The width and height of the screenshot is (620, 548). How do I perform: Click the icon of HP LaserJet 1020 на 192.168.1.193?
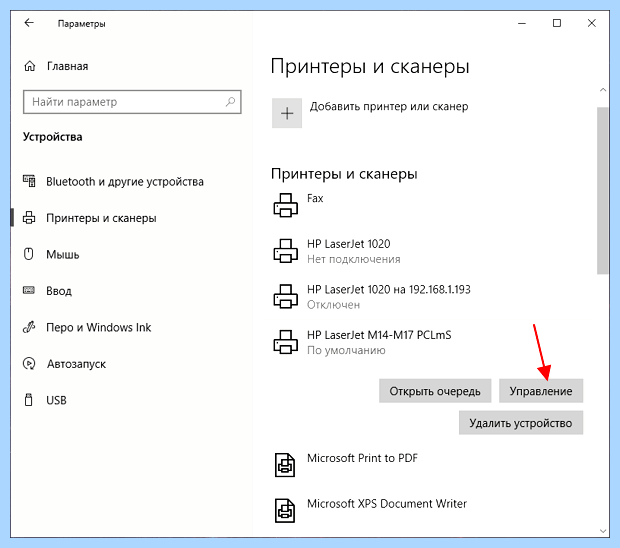point(285,296)
